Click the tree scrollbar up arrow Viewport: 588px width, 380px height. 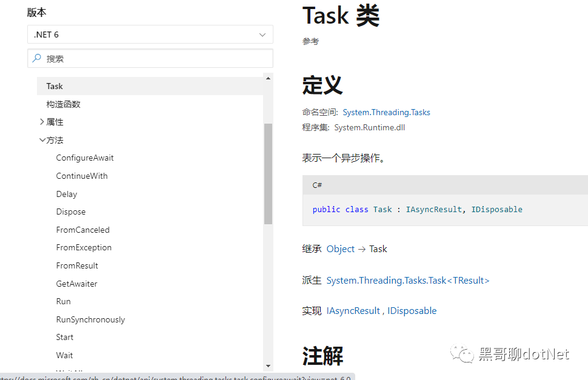click(x=268, y=78)
